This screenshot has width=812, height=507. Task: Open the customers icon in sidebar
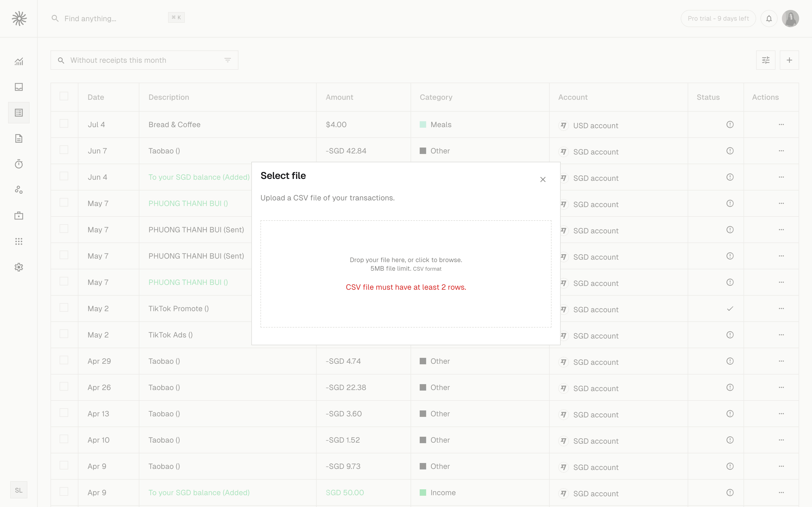pyautogui.click(x=19, y=190)
